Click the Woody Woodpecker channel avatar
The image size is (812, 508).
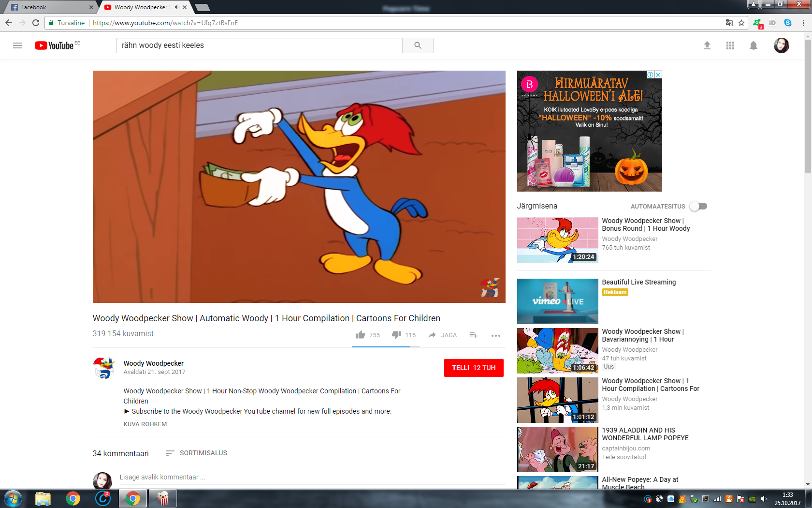pos(103,368)
